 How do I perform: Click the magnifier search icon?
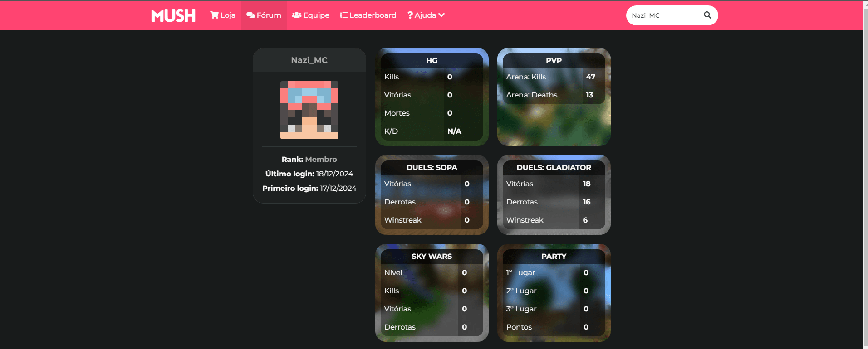pyautogui.click(x=707, y=15)
